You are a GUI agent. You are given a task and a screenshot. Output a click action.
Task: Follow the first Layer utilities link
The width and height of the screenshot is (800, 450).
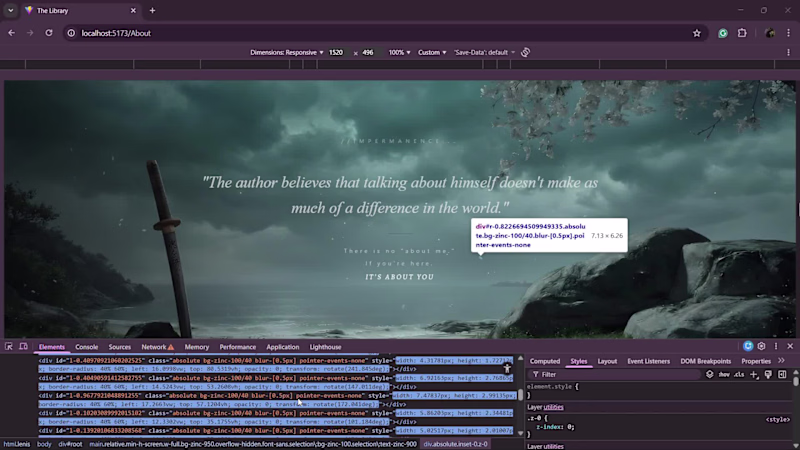point(554,407)
